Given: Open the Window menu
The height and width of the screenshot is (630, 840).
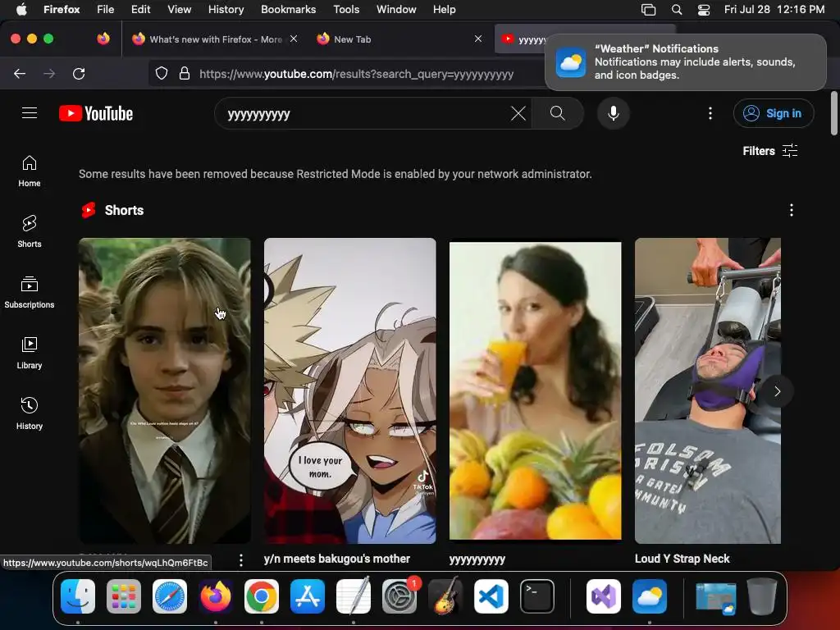Looking at the screenshot, I should click(396, 9).
